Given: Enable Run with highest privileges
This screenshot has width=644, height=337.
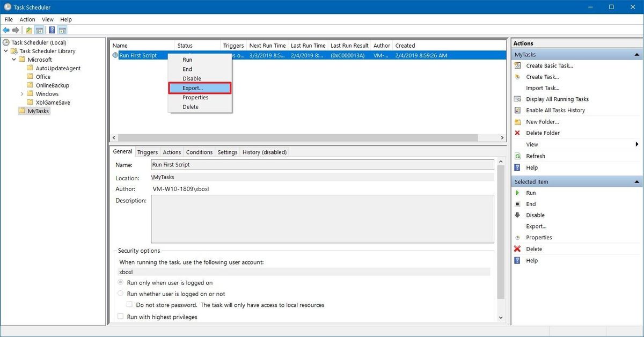Looking at the screenshot, I should tap(121, 317).
